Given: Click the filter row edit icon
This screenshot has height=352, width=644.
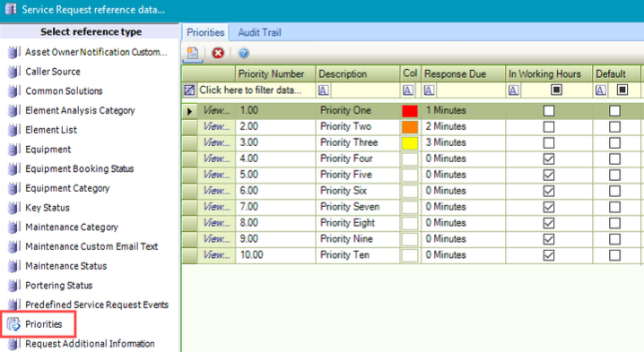Looking at the screenshot, I should [189, 90].
